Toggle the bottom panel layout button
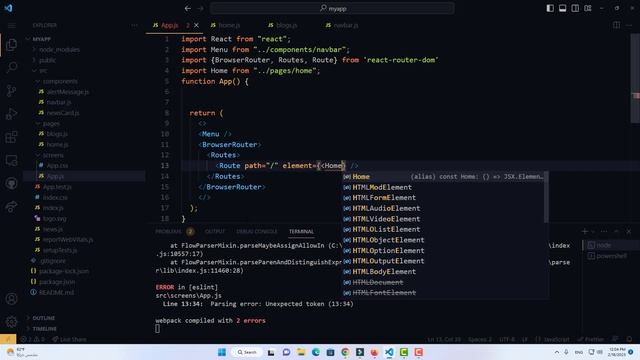 [x=562, y=8]
